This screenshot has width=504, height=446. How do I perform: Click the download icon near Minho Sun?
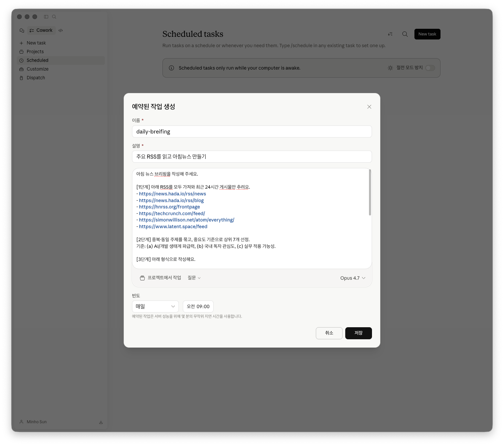click(x=101, y=422)
